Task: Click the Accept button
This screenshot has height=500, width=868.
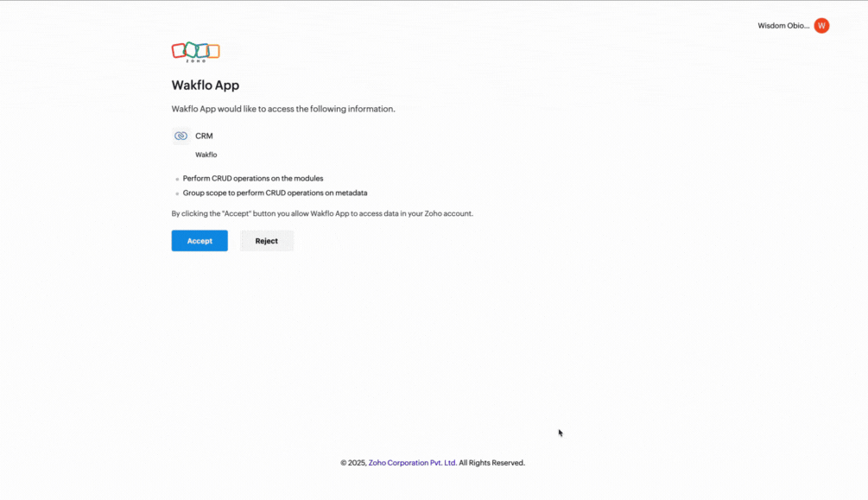Action: (200, 240)
